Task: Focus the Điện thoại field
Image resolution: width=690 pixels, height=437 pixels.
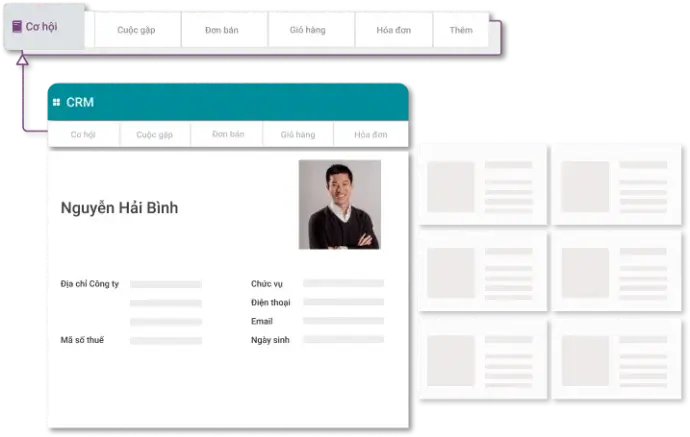Action: click(x=343, y=302)
